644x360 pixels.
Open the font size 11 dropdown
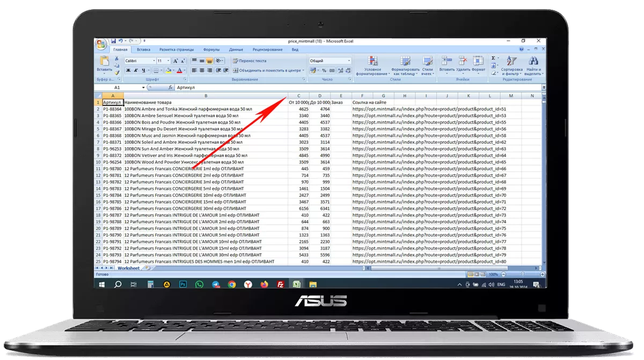pos(168,61)
